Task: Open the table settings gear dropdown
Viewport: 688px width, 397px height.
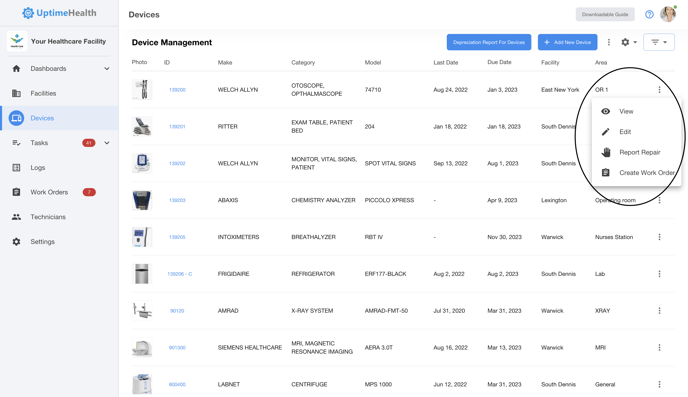Action: pos(629,42)
